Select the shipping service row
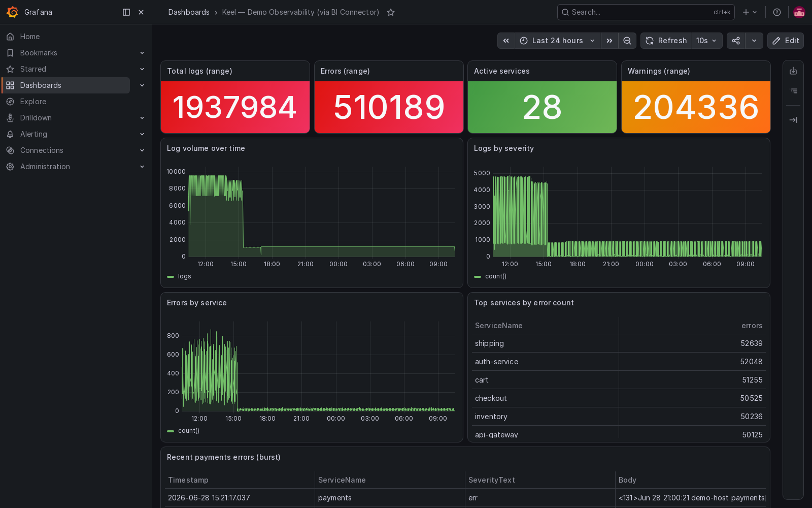812x508 pixels. point(619,343)
